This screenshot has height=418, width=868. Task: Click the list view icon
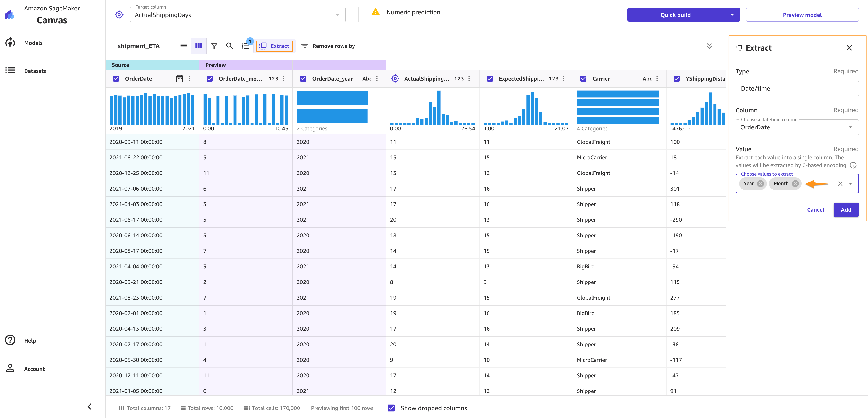[183, 46]
